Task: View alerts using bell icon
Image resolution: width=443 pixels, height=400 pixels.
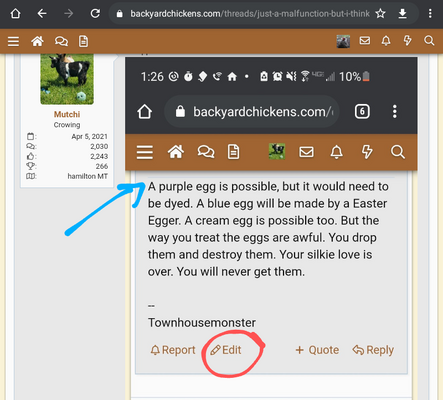Action: (386, 41)
